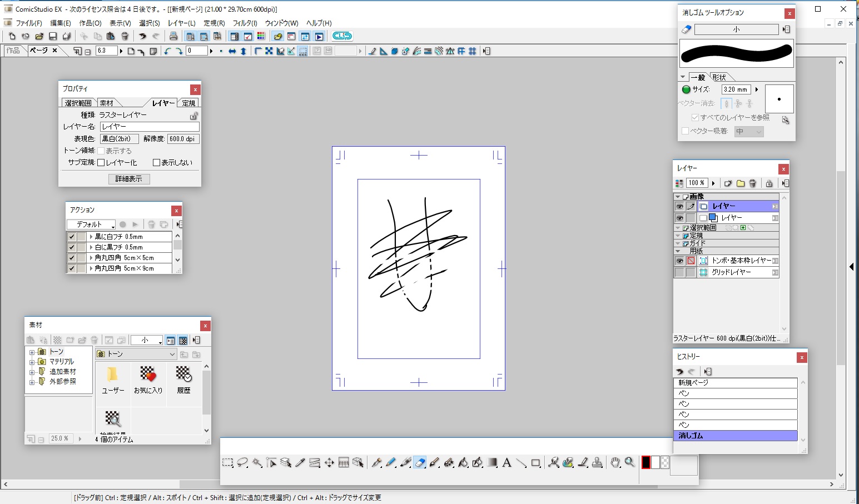
Task: Pick the Lasso selection tool
Action: 242,462
